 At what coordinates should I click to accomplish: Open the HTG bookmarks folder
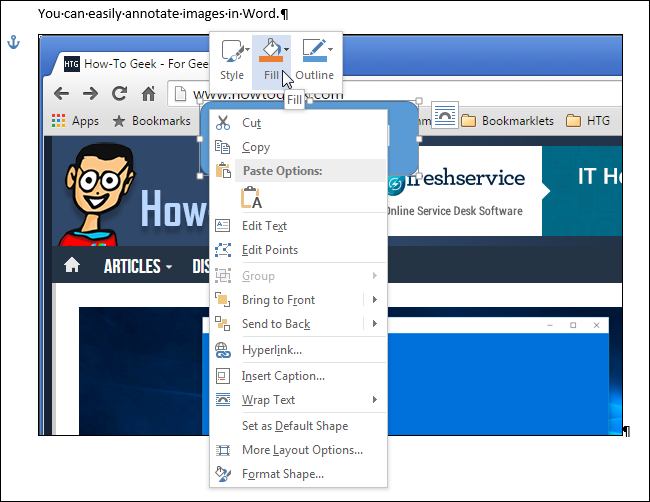click(x=588, y=121)
